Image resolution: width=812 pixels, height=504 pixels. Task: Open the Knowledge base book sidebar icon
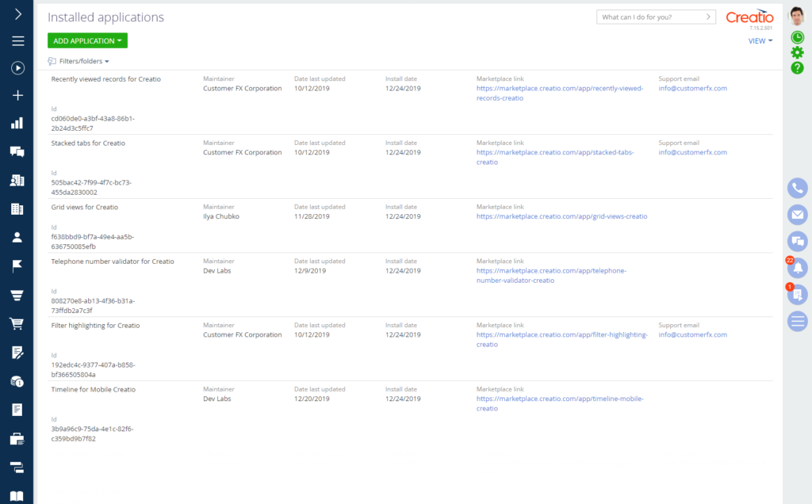click(17, 496)
